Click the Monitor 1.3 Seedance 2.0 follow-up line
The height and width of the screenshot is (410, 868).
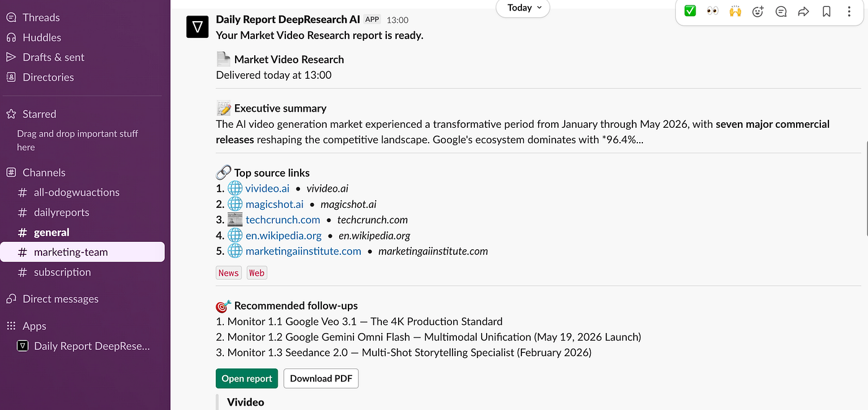click(404, 352)
